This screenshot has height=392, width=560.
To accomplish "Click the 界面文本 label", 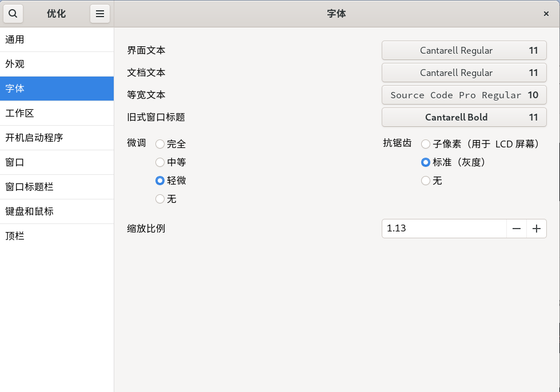I will tap(146, 50).
